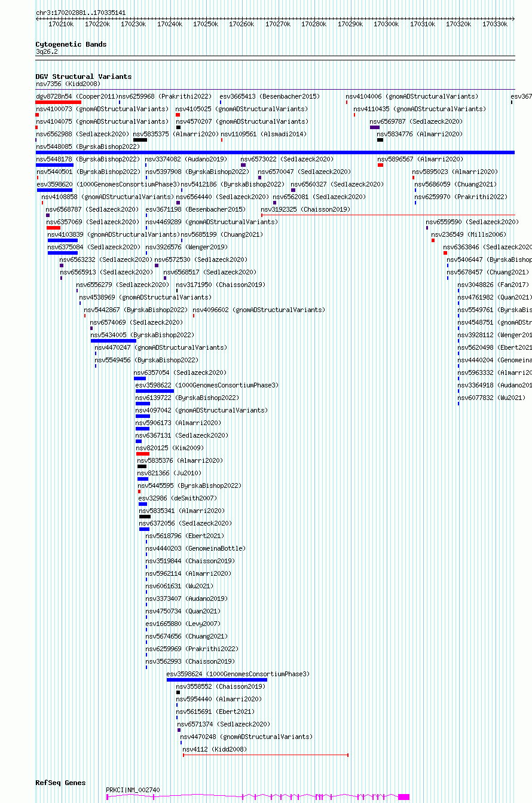The image size is (532, 803).
Task: Open nsv236549 (Mills2006) variant
Action: pyautogui.click(x=468, y=234)
